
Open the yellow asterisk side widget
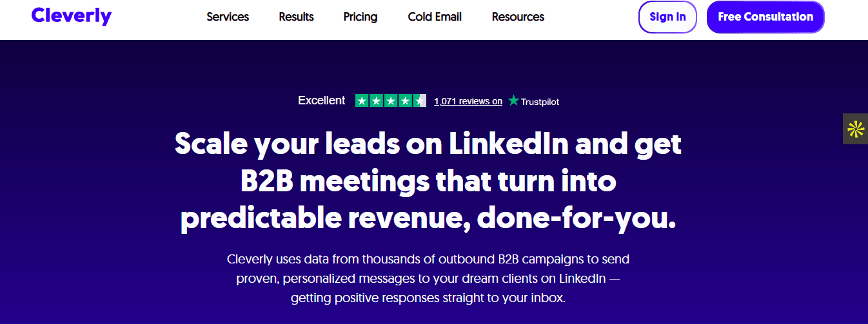855,129
